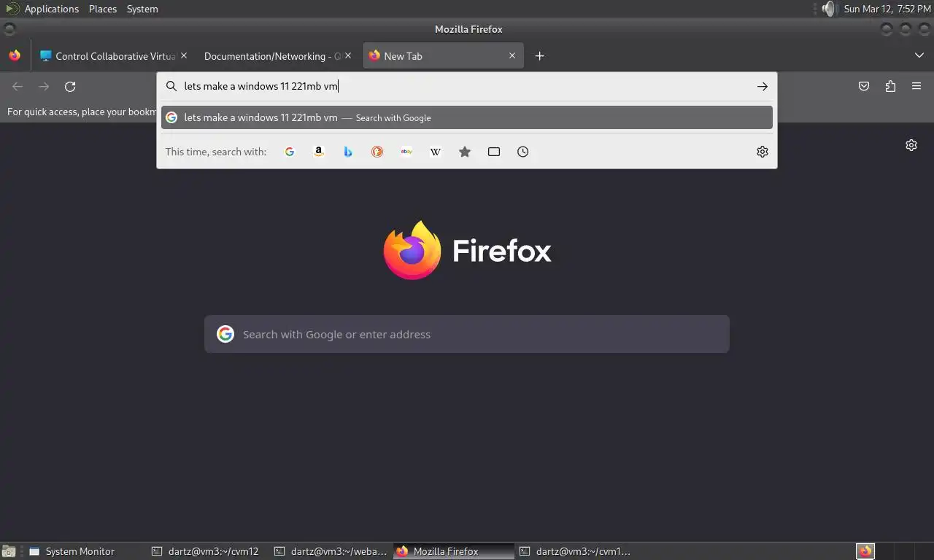Click the Firefox tray icon in the bottom panel
934x560 pixels.
(865, 551)
